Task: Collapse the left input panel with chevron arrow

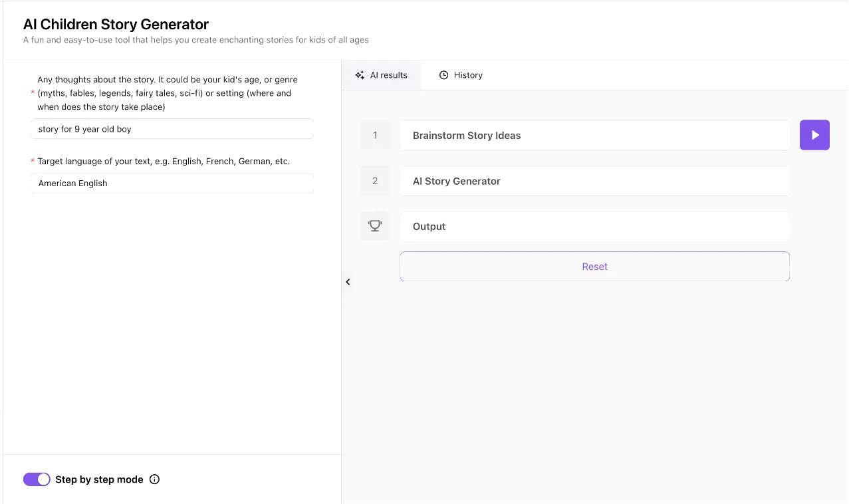Action: tap(348, 282)
